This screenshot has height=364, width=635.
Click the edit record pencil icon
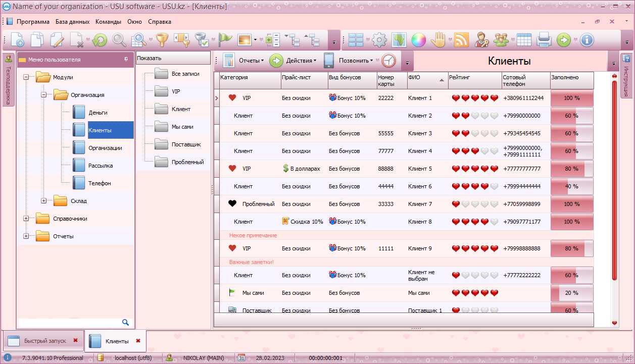[x=57, y=39]
